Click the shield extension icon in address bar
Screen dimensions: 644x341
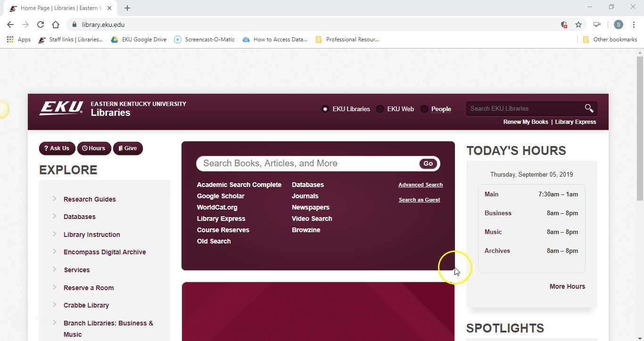click(564, 24)
